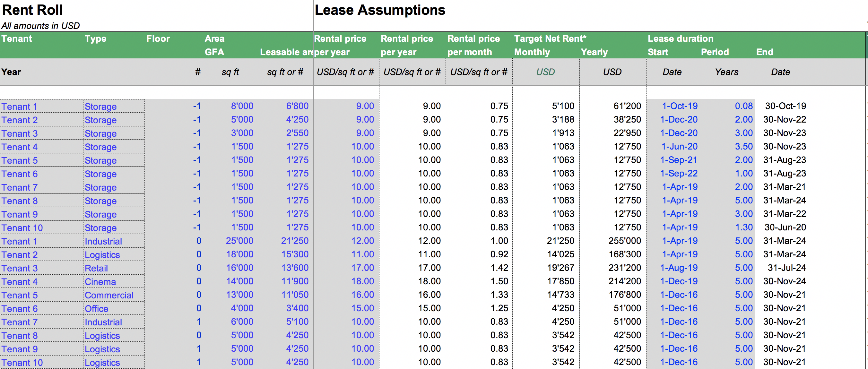Click the 'Period' subheader

tap(715, 52)
